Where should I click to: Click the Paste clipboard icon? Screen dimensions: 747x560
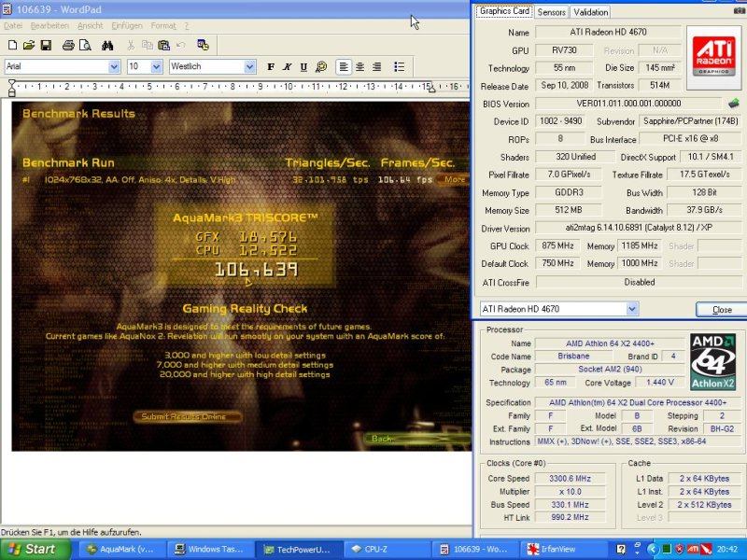(164, 45)
